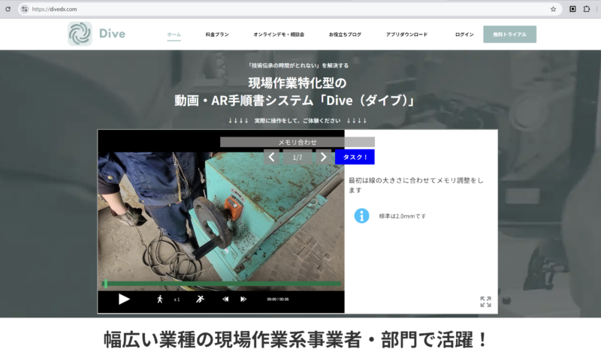
Task: Open the browser extensions puzzle icon
Action: [587, 9]
